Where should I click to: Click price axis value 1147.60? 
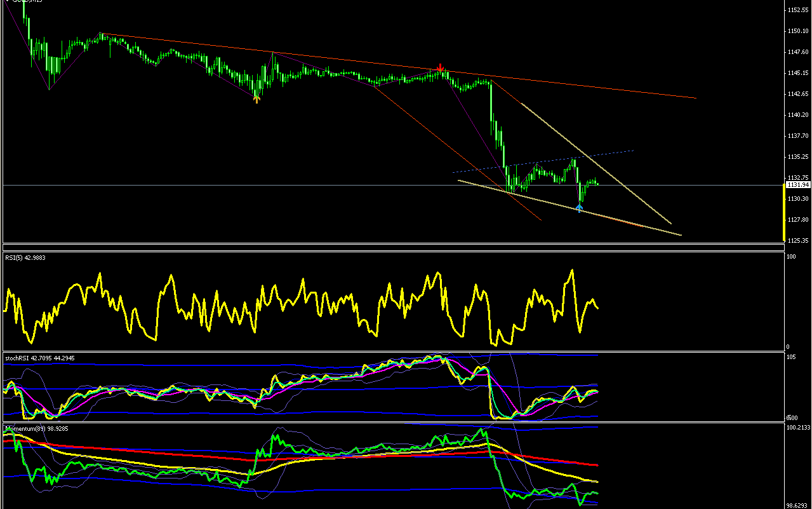(x=797, y=52)
